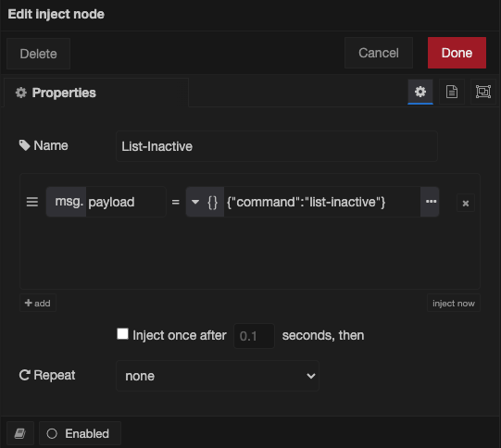
Task: Cancel editing the inject node
Action: [x=379, y=53]
